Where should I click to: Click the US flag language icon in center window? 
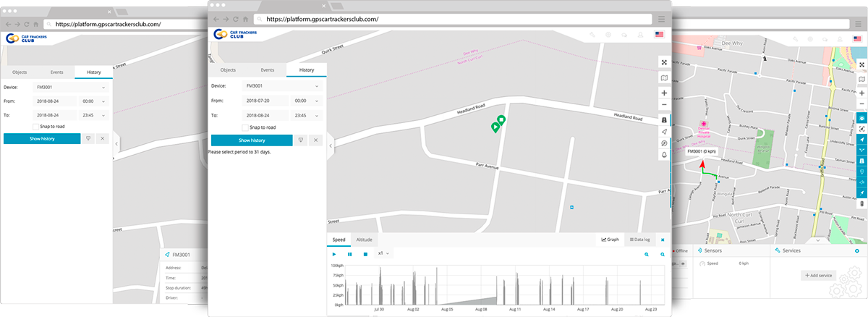click(660, 34)
